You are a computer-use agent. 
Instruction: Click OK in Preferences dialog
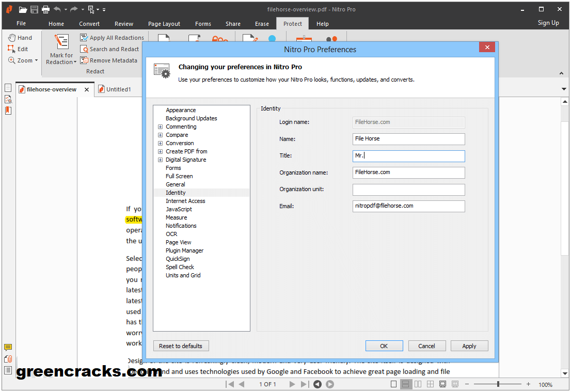(x=384, y=346)
